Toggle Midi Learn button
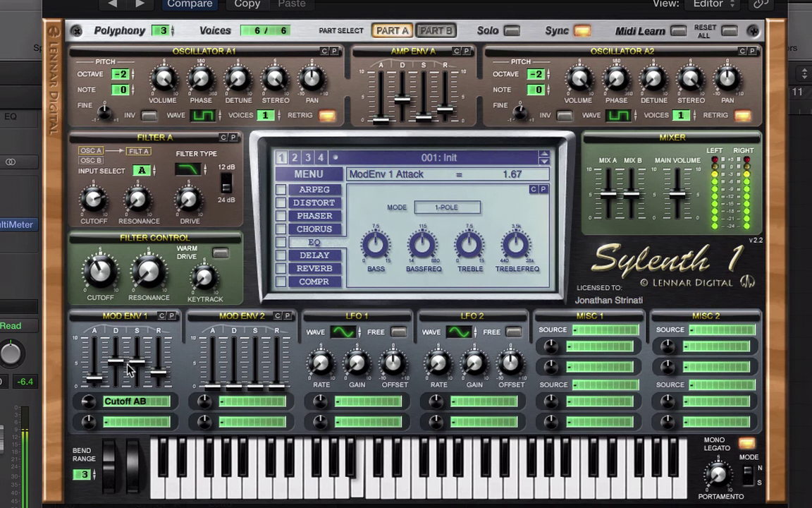 pyautogui.click(x=678, y=31)
